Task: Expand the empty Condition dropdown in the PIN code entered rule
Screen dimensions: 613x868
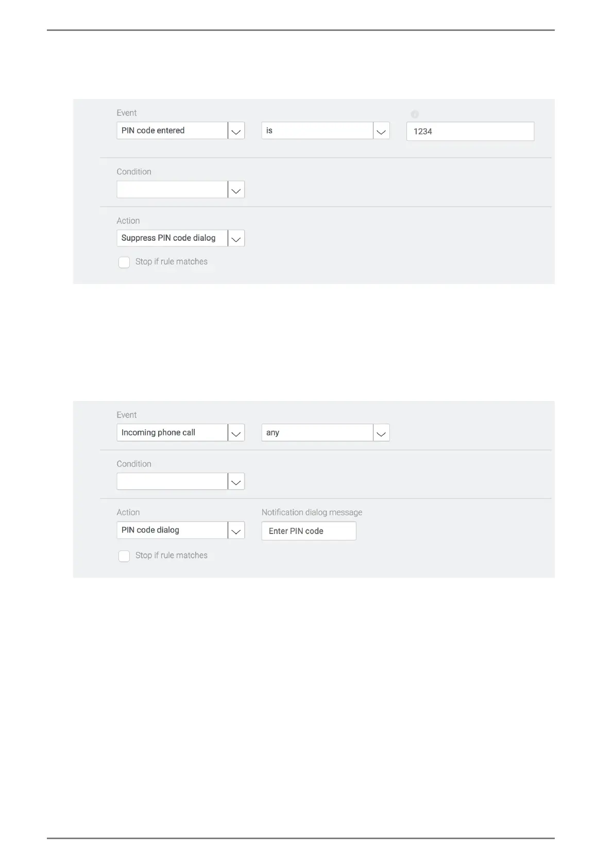Action: tap(172, 190)
